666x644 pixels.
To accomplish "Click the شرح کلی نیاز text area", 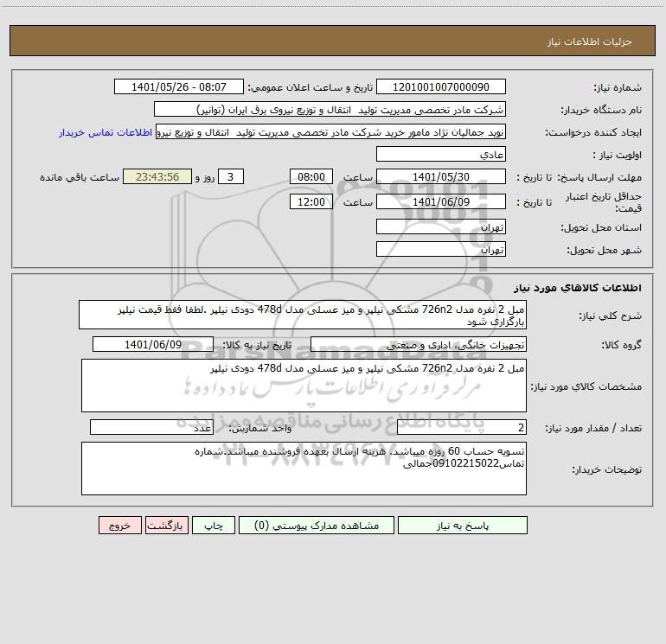I will (x=303, y=315).
